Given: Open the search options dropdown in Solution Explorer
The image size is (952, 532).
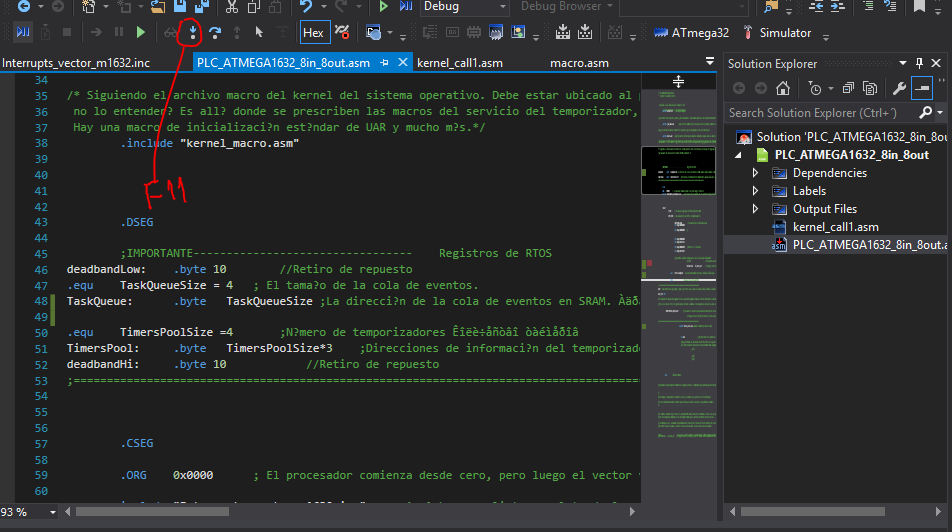Looking at the screenshot, I should [x=940, y=113].
